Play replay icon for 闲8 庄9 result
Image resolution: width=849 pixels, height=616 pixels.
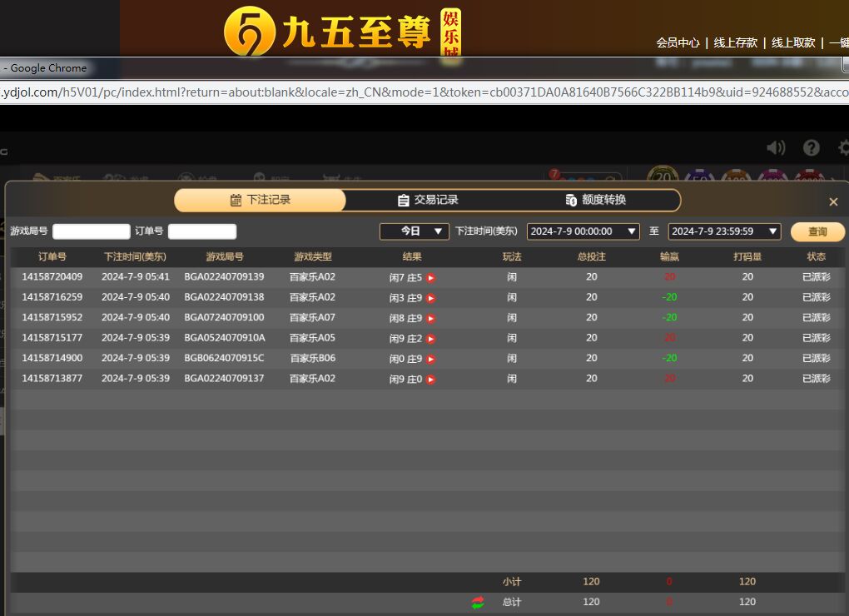point(431,318)
